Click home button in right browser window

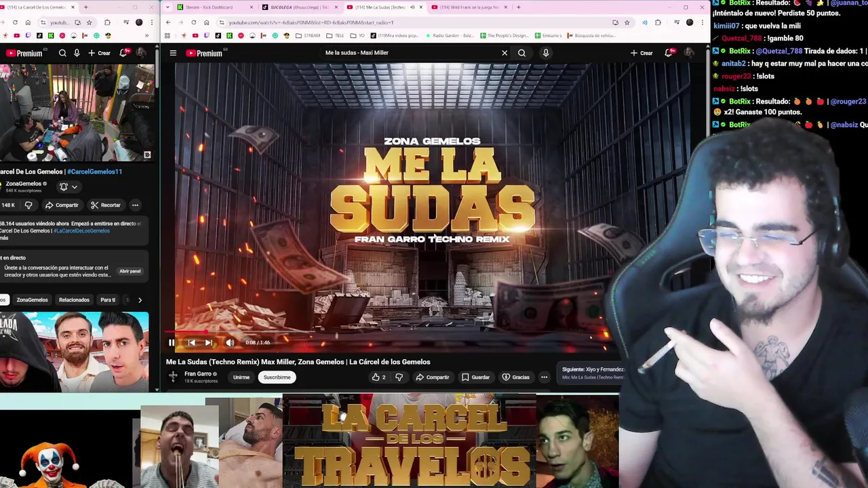click(x=207, y=22)
